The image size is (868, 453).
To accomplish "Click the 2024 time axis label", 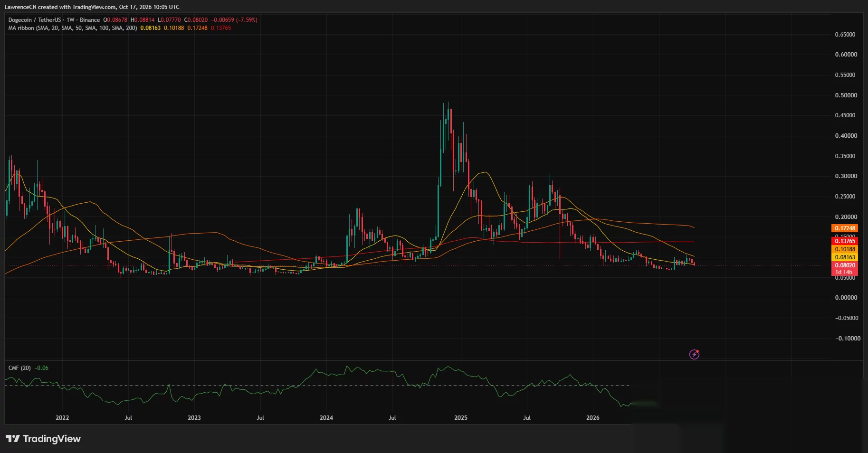I will tap(326, 418).
